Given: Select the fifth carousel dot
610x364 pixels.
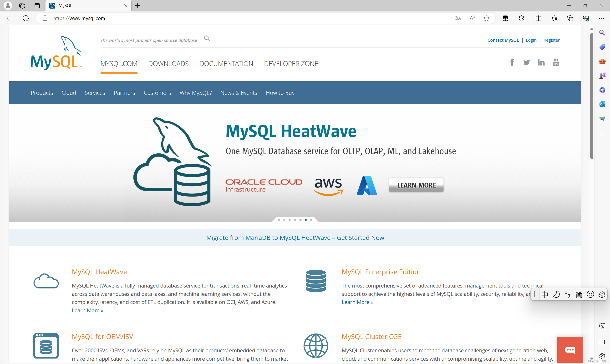Looking at the screenshot, I should click(x=300, y=220).
